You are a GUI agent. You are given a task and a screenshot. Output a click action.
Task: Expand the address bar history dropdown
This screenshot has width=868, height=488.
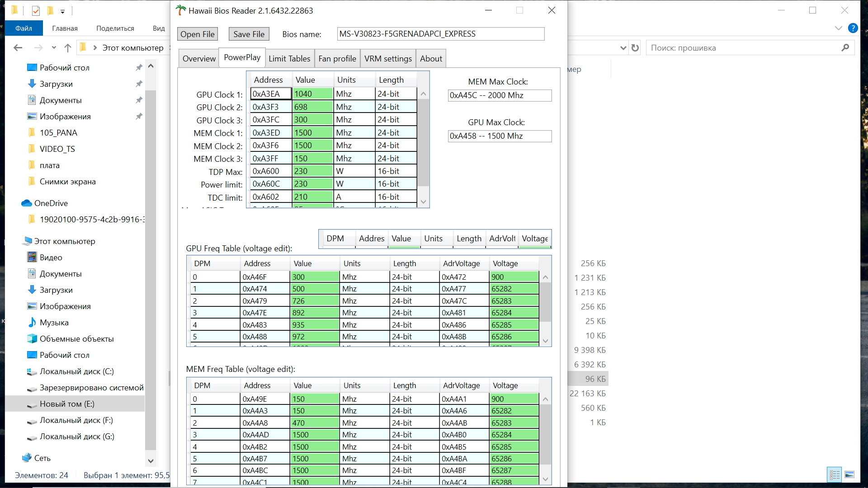623,48
